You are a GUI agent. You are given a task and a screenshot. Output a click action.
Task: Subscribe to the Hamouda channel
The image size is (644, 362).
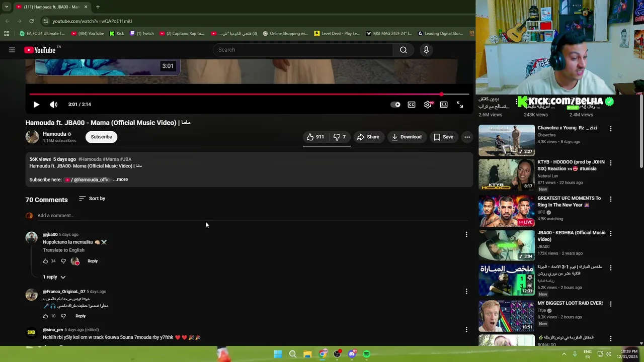102,137
